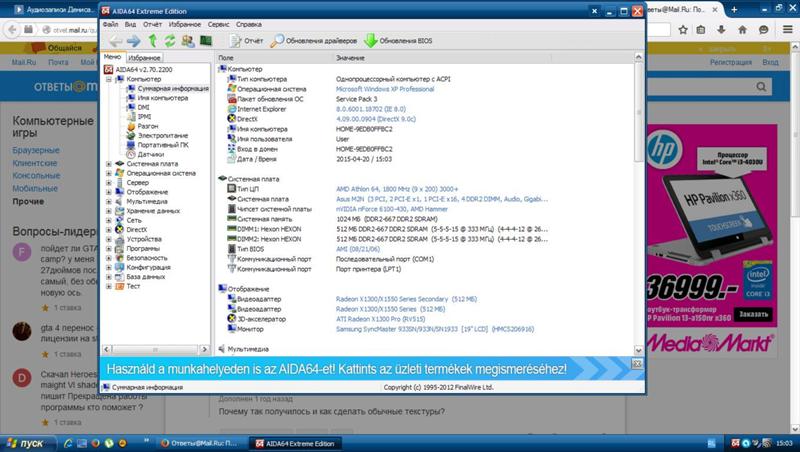Viewport: 800px width, 452px height.
Task: Select Датчики in the tree
Action: [151, 155]
